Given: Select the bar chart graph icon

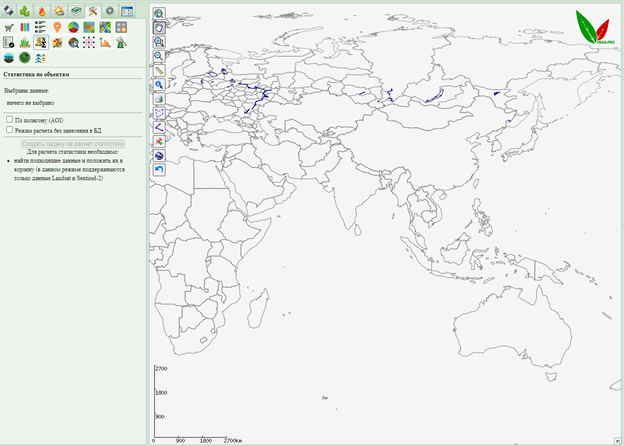Looking at the screenshot, I should click(x=105, y=42).
